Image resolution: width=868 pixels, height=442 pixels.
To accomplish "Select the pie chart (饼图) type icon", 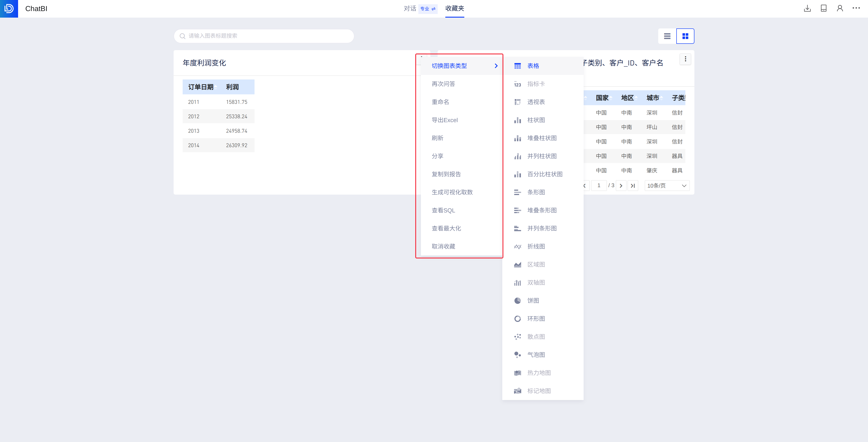I will [x=517, y=301].
